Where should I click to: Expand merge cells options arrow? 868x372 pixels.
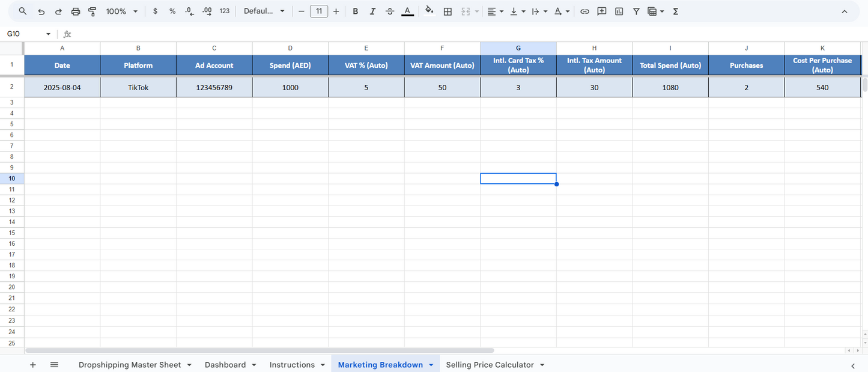point(477,11)
